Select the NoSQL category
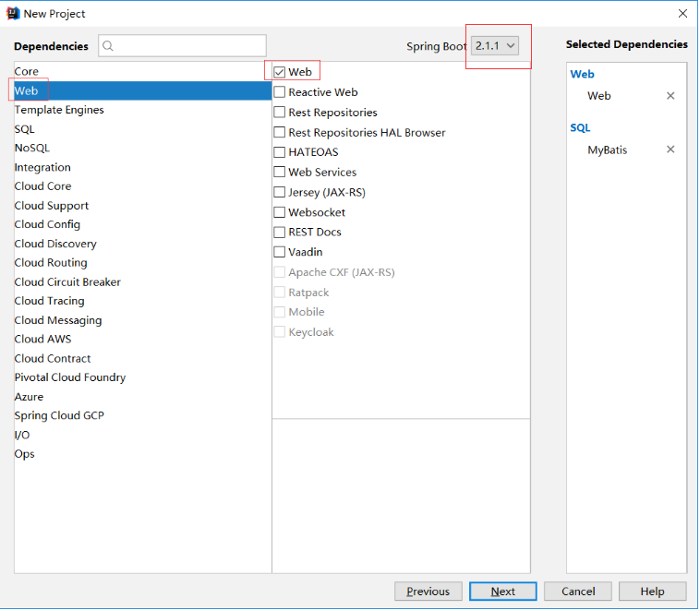700x610 pixels. 142,148
